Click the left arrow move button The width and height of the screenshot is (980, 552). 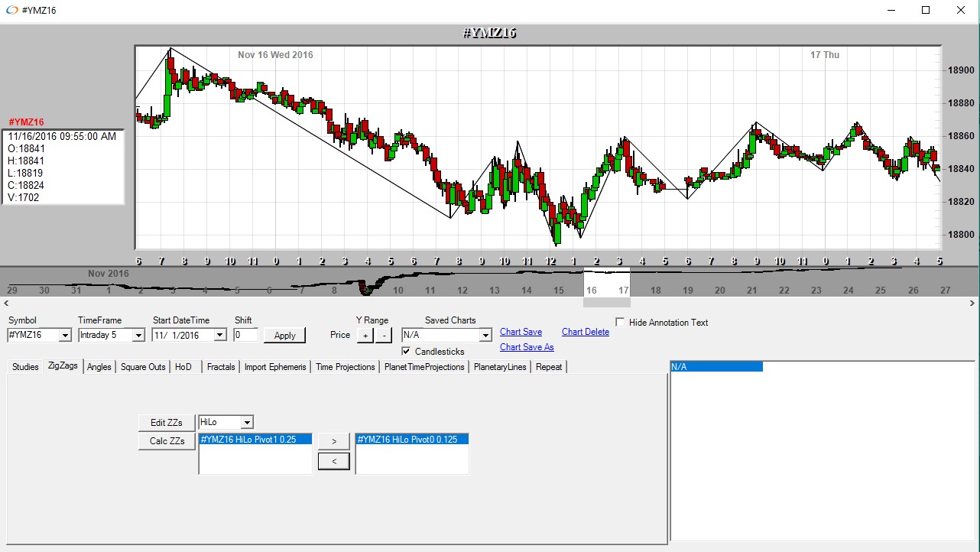click(333, 461)
